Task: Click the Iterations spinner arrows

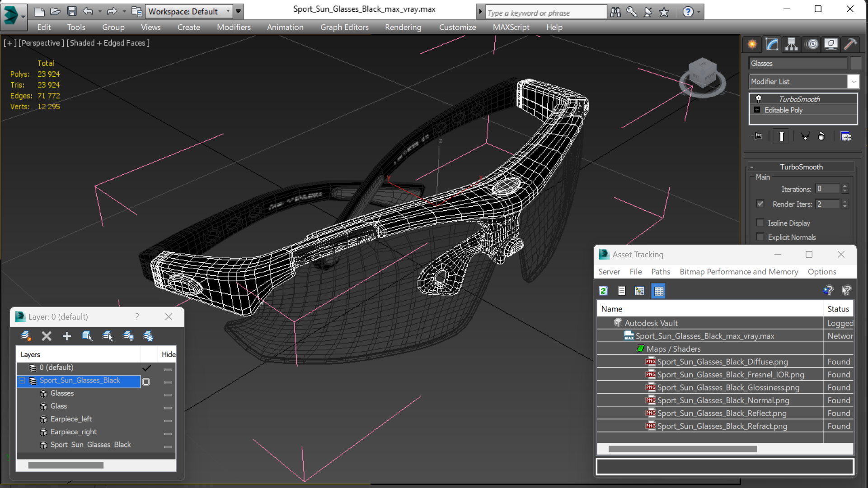Action: (845, 189)
